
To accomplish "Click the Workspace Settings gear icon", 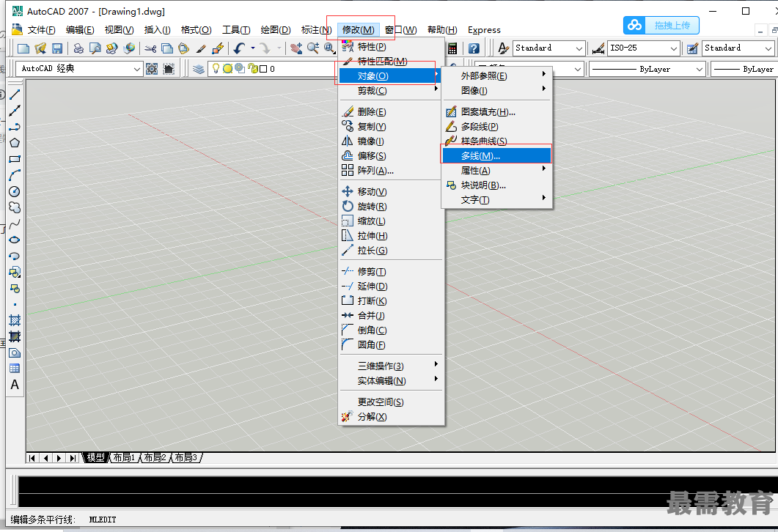I will (x=152, y=69).
